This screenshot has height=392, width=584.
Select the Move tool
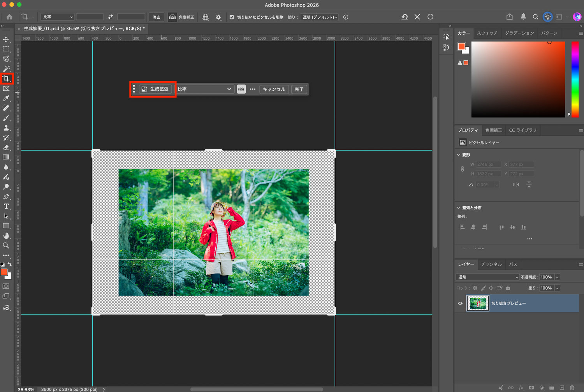(x=6, y=39)
